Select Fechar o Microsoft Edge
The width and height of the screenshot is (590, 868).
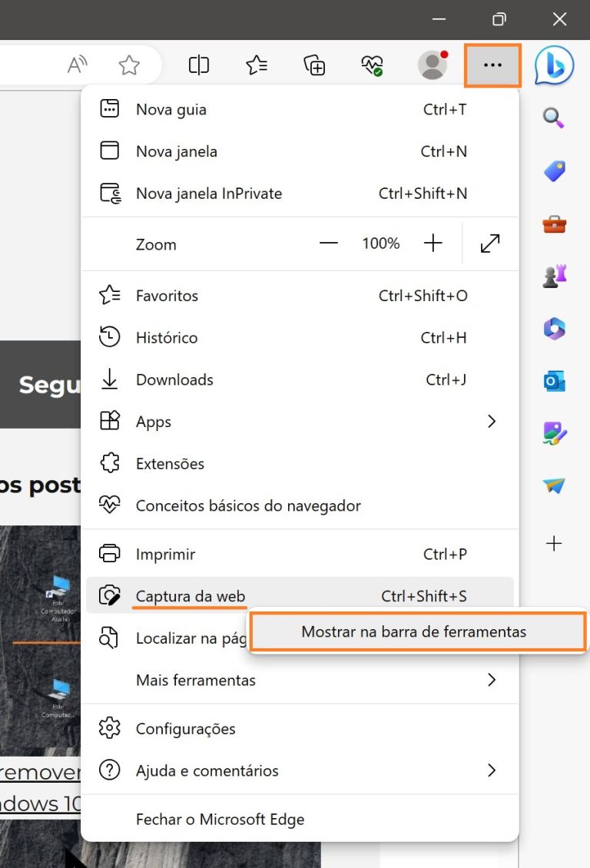point(220,819)
